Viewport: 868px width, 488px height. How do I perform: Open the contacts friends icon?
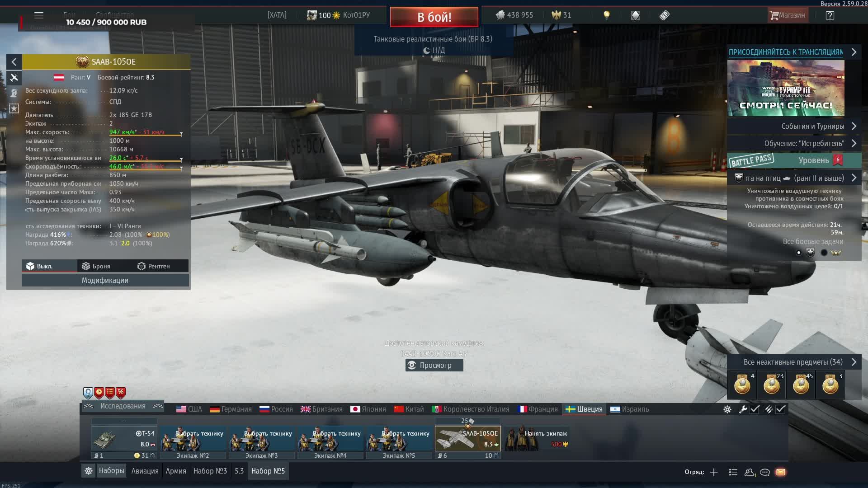(750, 472)
